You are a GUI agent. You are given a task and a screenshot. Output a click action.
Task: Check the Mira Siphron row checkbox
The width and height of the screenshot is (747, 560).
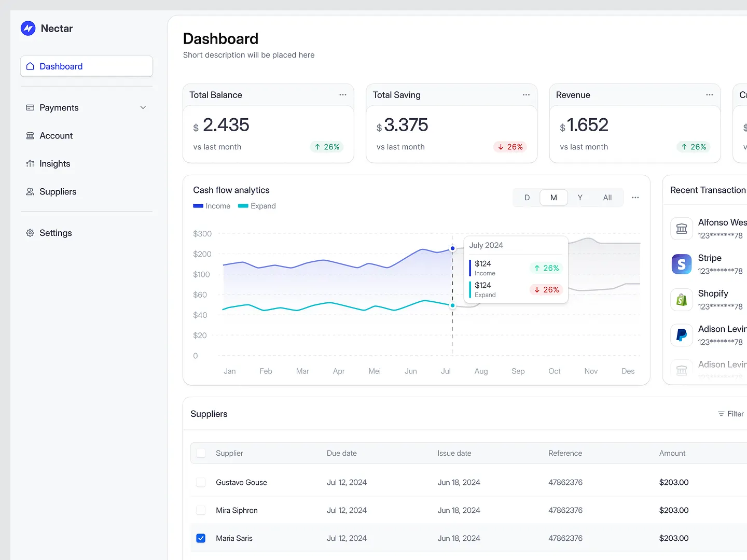point(201,510)
